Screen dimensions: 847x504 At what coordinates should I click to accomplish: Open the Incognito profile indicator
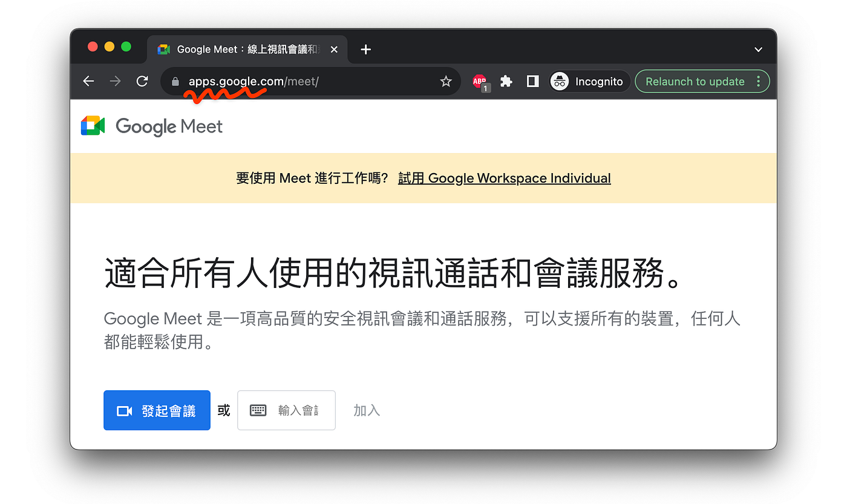[x=590, y=81]
